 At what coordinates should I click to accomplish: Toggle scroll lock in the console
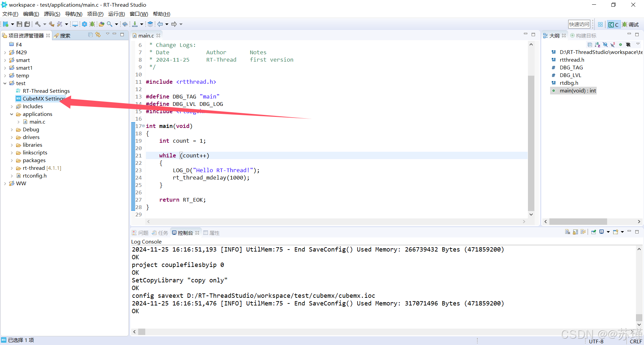(x=575, y=232)
